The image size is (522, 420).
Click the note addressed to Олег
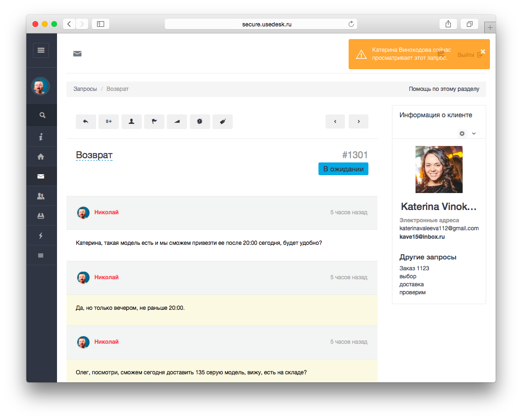coord(191,372)
